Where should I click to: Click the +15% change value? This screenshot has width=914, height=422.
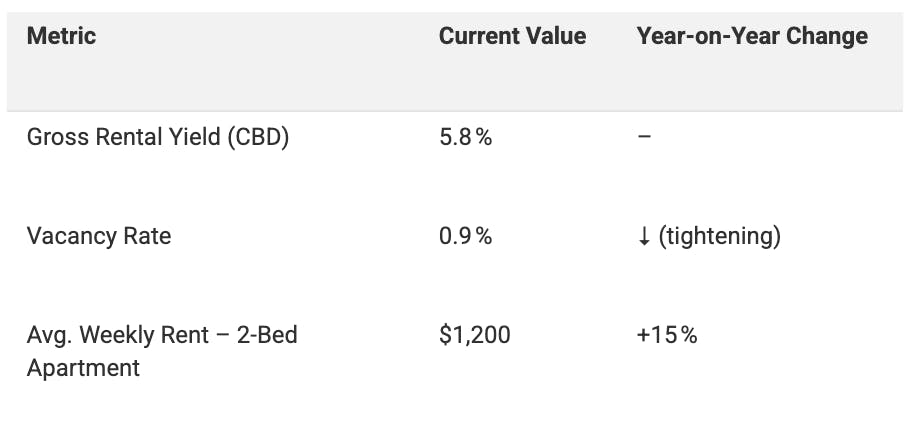(666, 335)
